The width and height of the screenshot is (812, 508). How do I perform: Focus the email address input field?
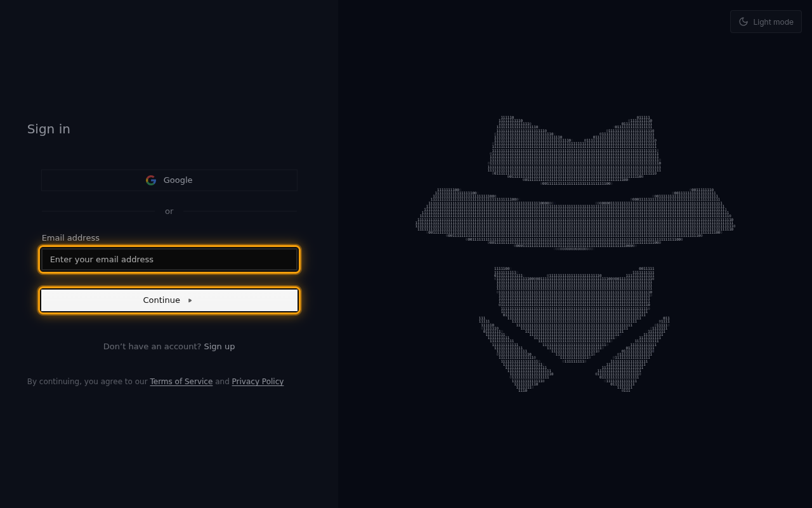click(169, 259)
